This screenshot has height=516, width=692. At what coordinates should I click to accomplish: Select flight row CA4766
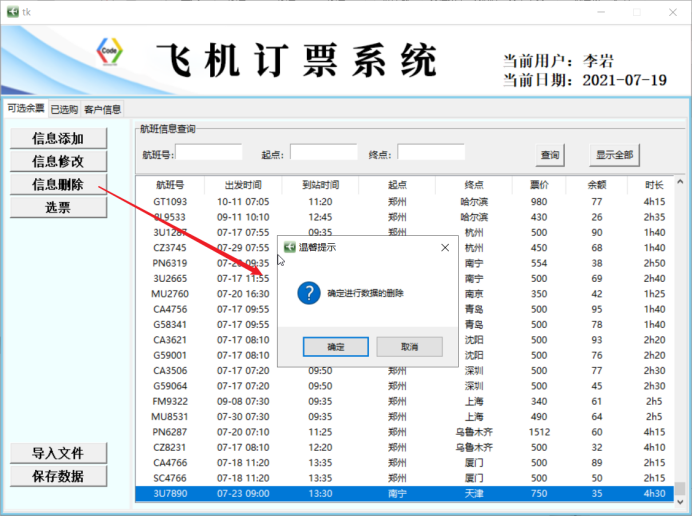(405, 463)
